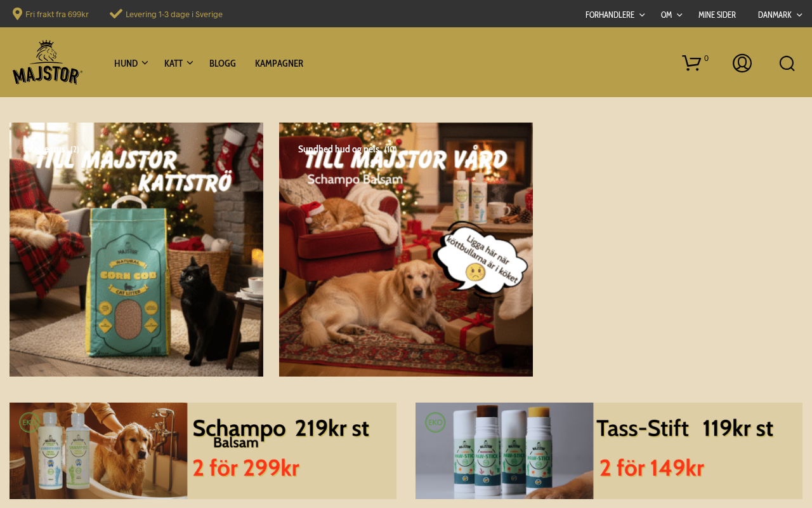Expand the HUND menu chevron
Screen dimensions: 812x508
point(145,63)
